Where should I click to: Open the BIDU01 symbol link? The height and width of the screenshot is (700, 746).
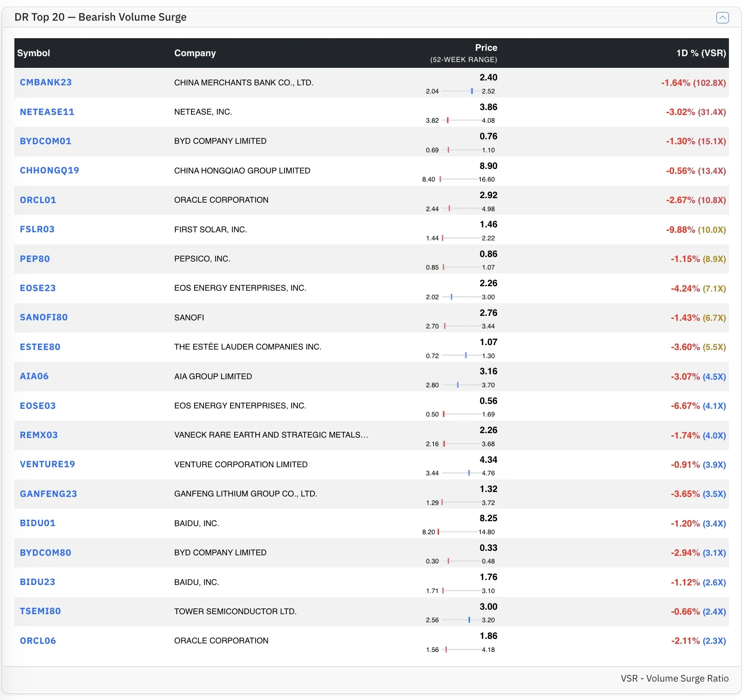(x=37, y=523)
